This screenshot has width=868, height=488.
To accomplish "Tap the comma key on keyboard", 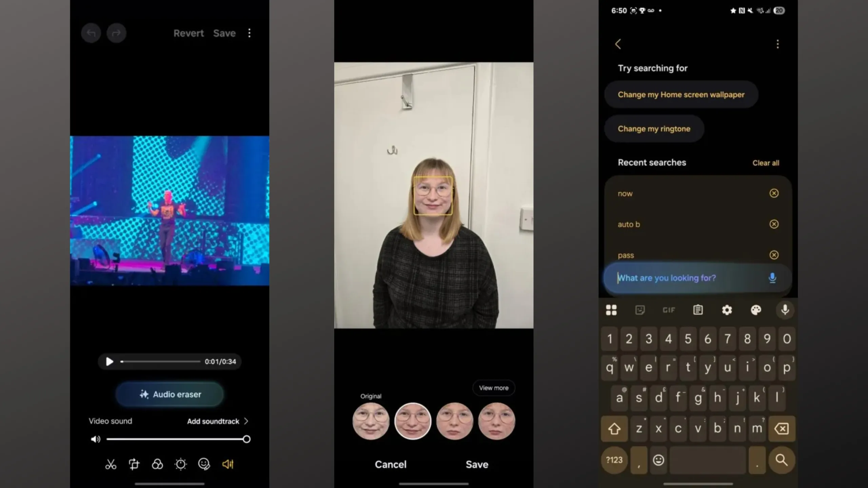I will coord(639,460).
